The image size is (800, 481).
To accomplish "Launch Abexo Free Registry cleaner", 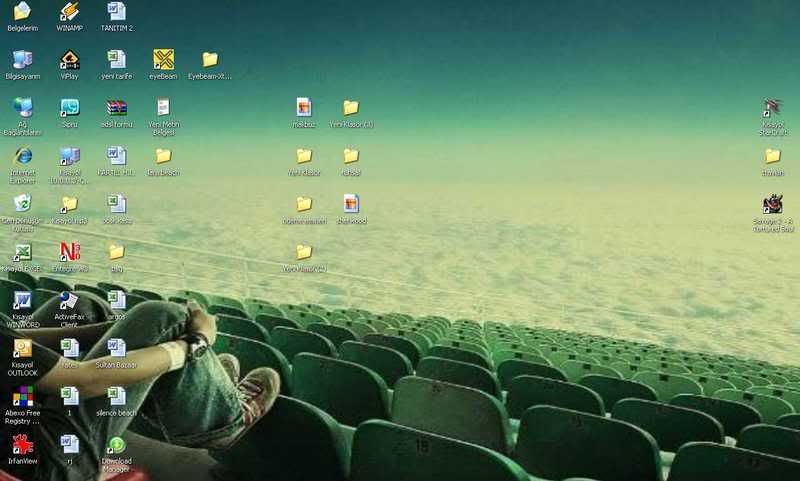I will coord(22,396).
